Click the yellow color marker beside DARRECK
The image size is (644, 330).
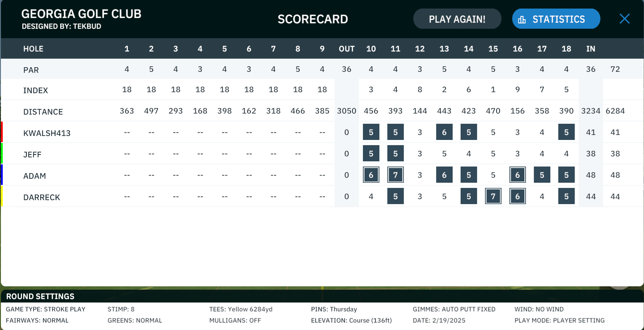(2, 196)
